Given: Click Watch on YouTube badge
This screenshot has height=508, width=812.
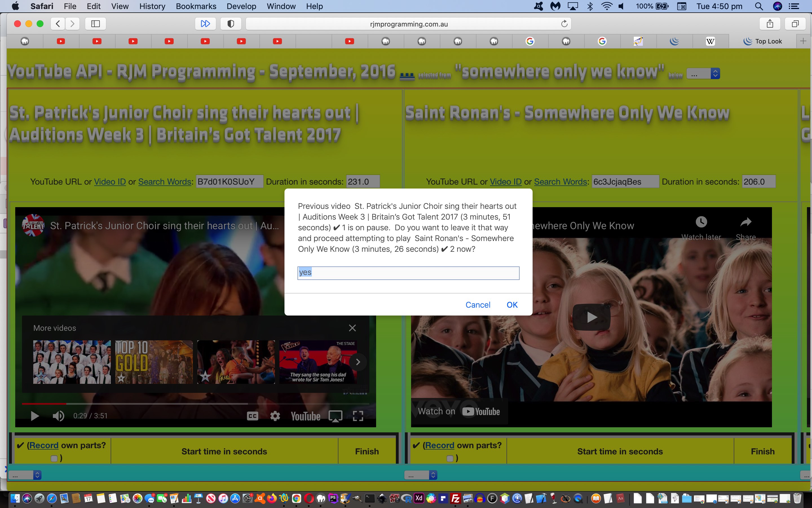Looking at the screenshot, I should (x=459, y=411).
